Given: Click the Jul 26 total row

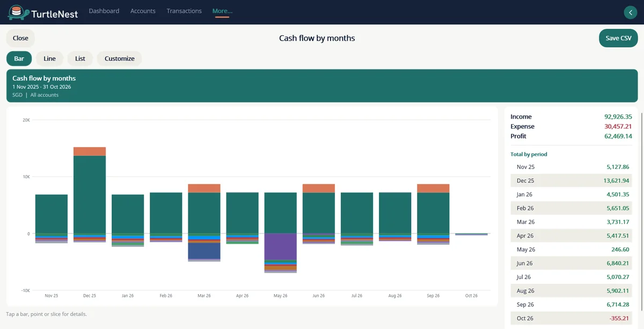Looking at the screenshot, I should [x=571, y=277].
